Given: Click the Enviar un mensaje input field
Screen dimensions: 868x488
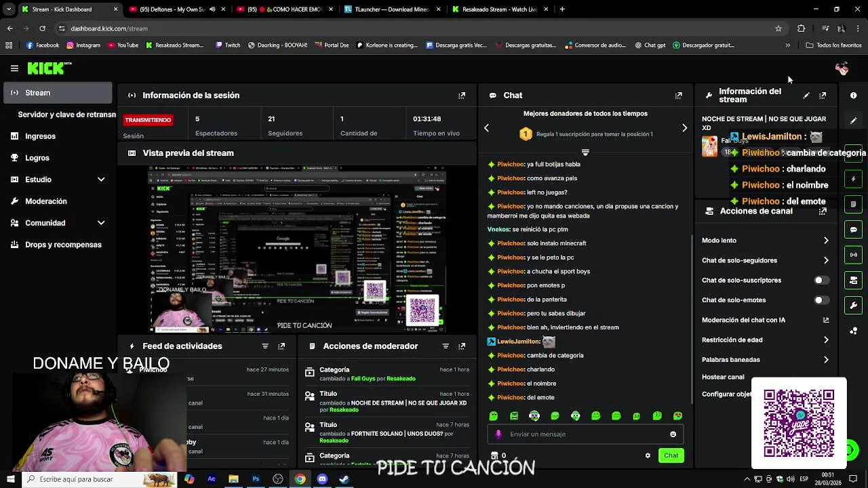Looking at the screenshot, I should click(585, 434).
